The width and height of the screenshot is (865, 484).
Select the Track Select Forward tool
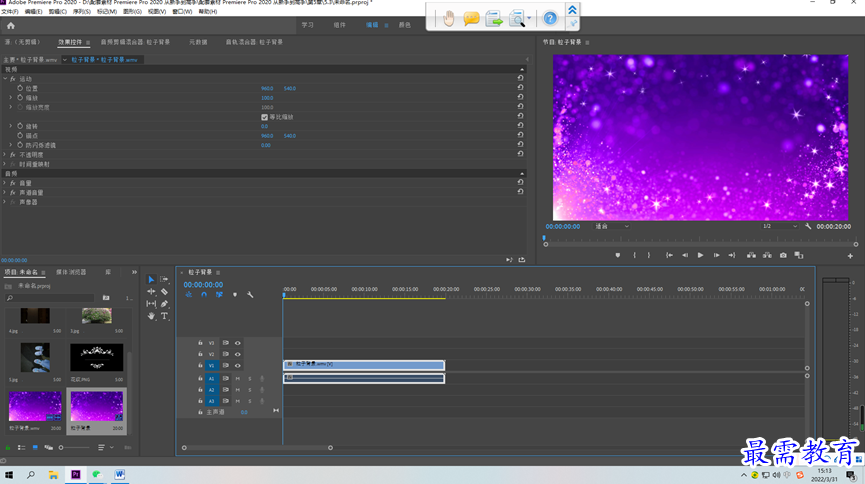[164, 280]
